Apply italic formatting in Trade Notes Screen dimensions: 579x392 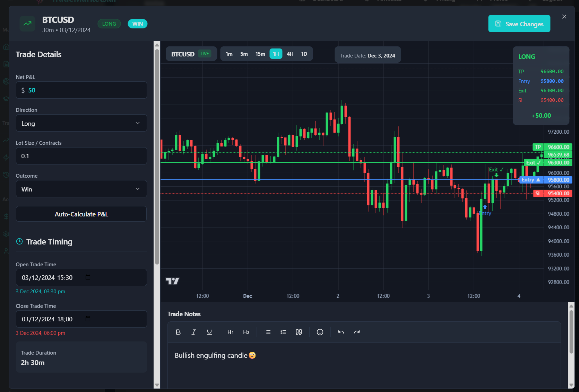click(x=194, y=332)
